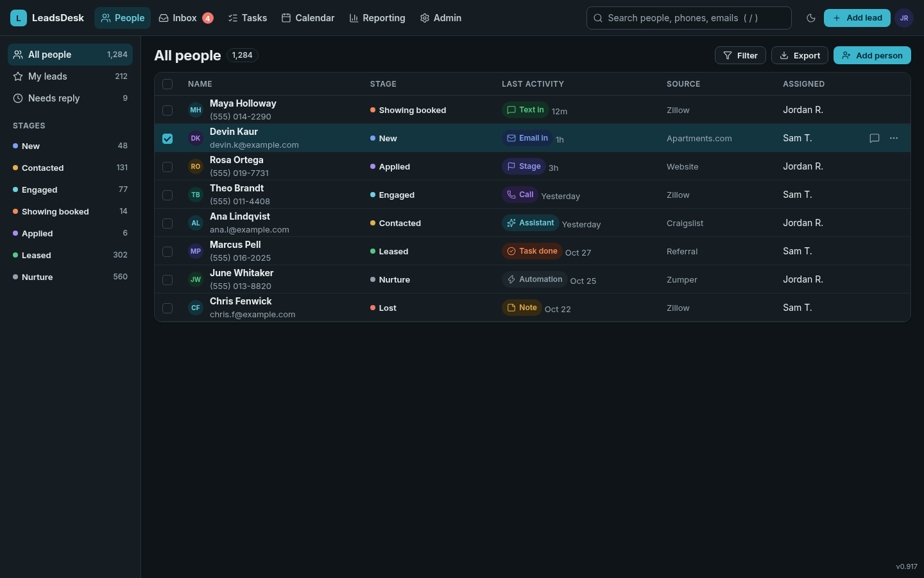Open the People tab
Screen dimensions: 924x578
[x=123, y=18]
